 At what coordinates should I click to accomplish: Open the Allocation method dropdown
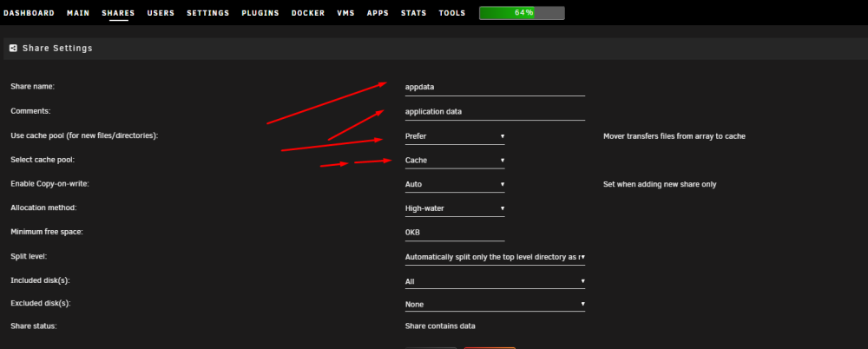(455, 208)
